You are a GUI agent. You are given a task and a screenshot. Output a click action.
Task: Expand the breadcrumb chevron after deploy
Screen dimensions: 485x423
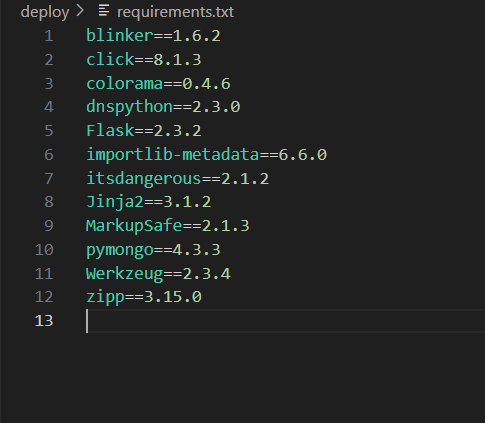click(x=80, y=11)
